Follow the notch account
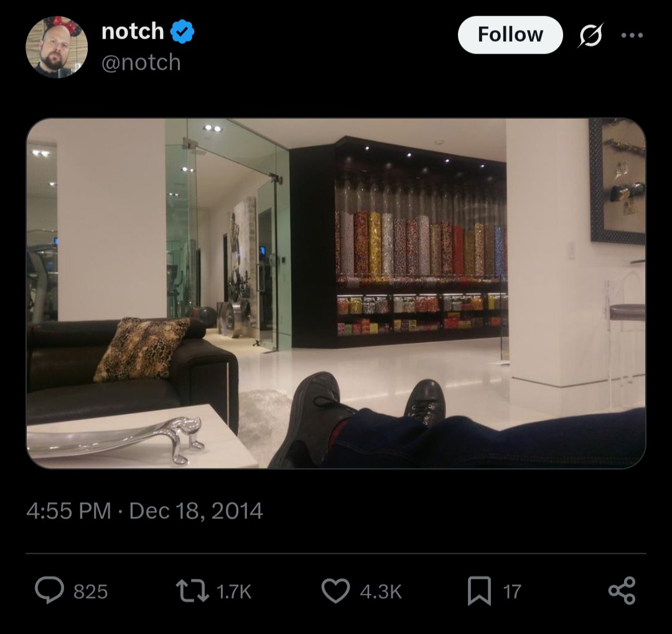 [x=510, y=35]
